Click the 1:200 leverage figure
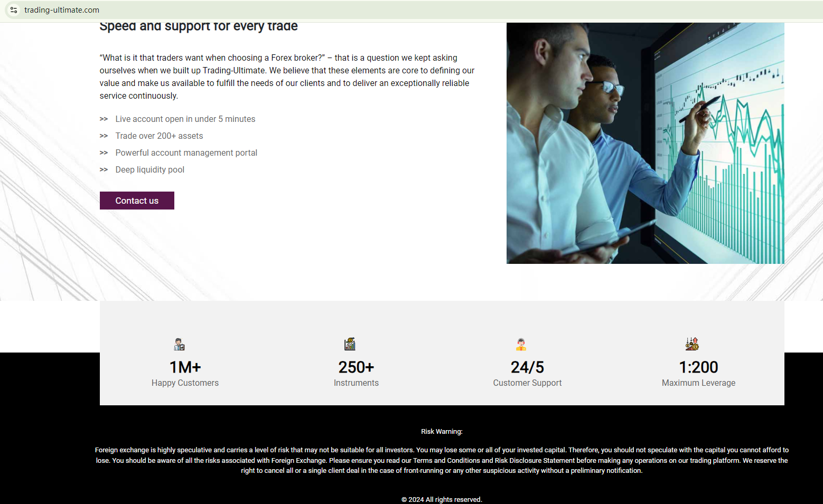Viewport: 823px width, 504px height. coord(698,367)
